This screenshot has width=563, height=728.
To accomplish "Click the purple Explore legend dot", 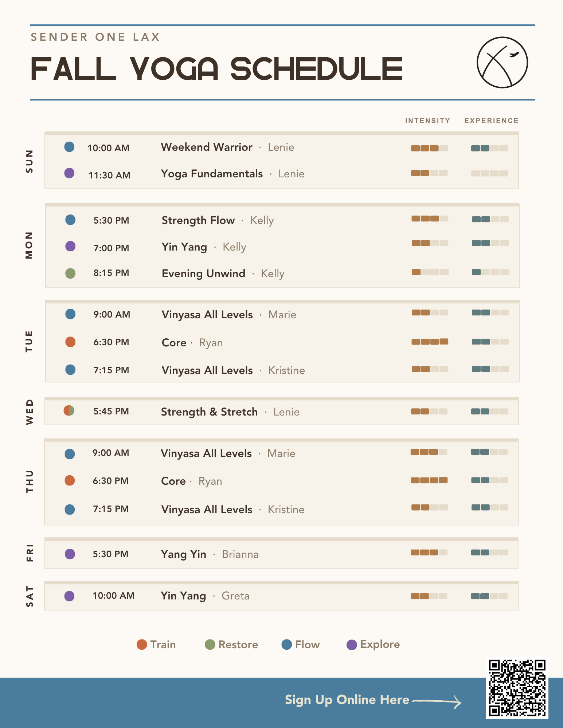I will (x=352, y=645).
